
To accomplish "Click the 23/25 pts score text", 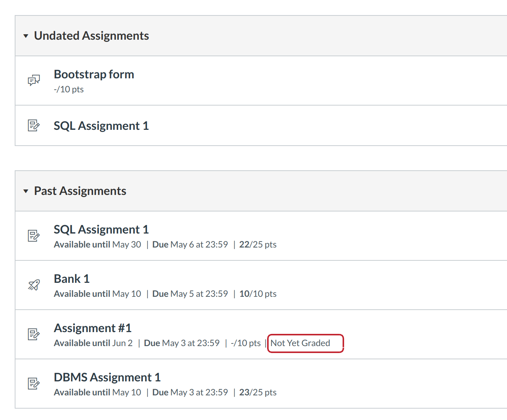I will coord(258,392).
